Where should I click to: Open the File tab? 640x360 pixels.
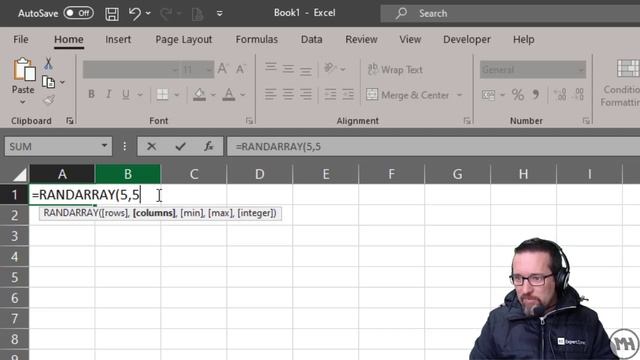[21, 39]
